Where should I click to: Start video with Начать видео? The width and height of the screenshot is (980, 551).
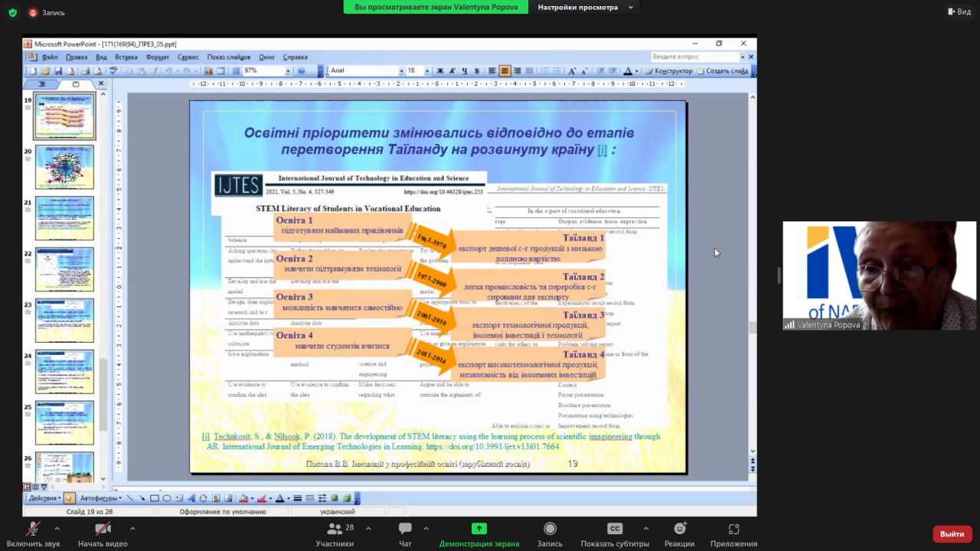(103, 533)
